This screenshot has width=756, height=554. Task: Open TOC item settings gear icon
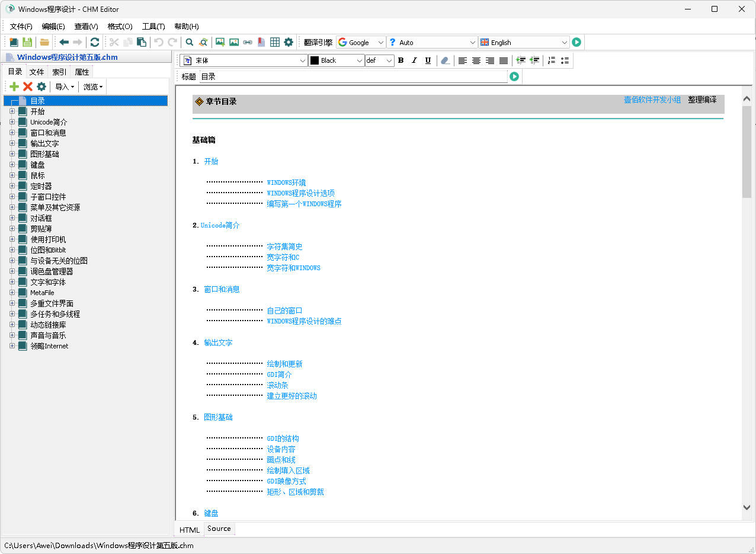click(41, 87)
